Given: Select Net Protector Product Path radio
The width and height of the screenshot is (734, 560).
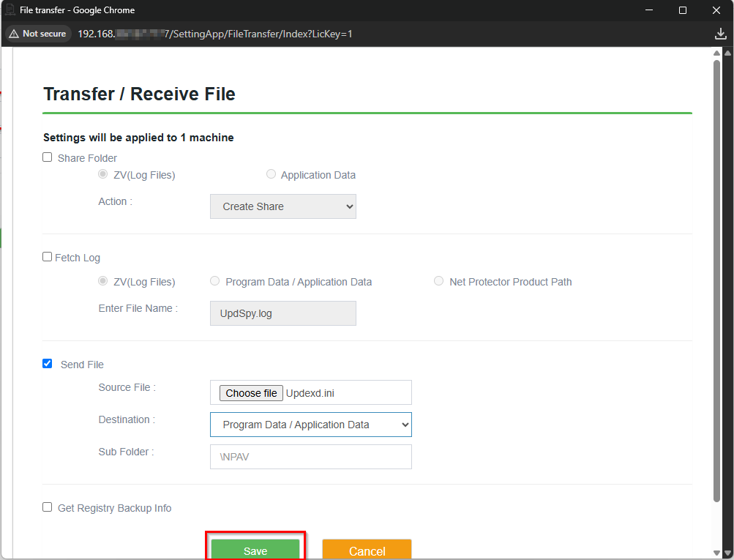Looking at the screenshot, I should coord(438,281).
